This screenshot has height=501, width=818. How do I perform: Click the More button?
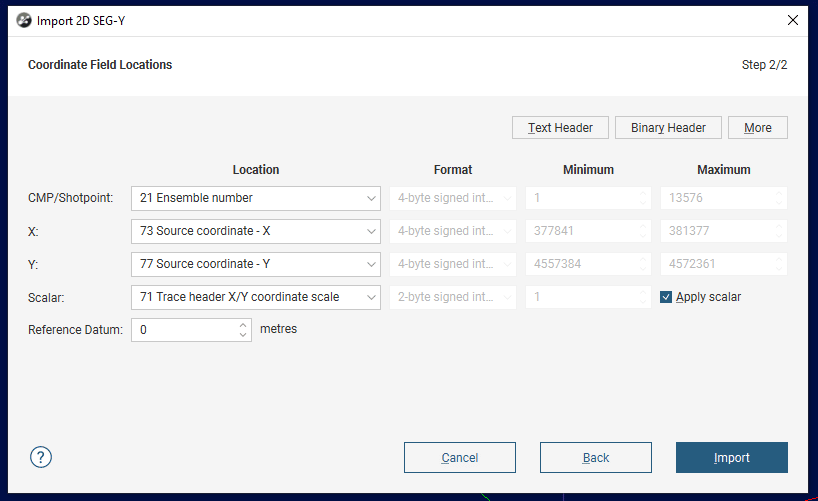(758, 127)
